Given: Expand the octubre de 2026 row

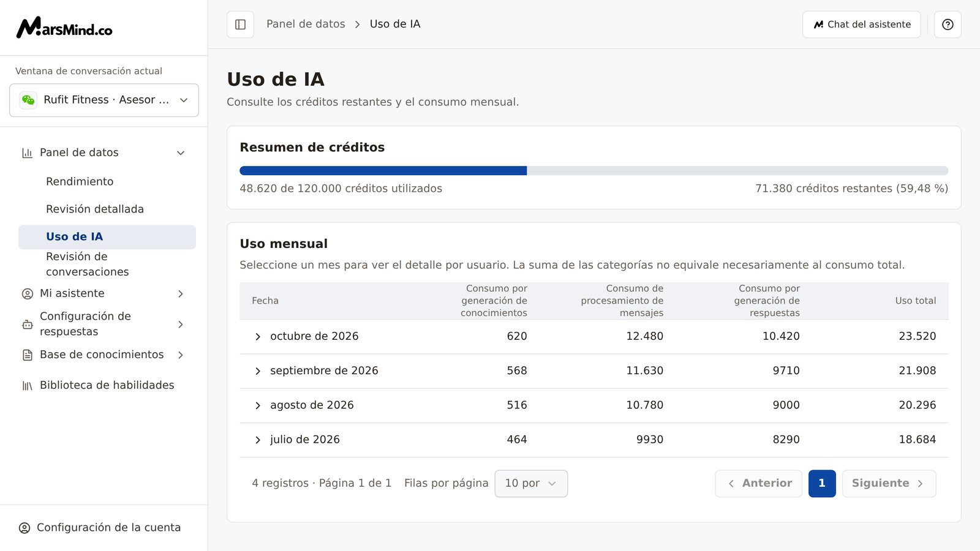Looking at the screenshot, I should coord(258,337).
